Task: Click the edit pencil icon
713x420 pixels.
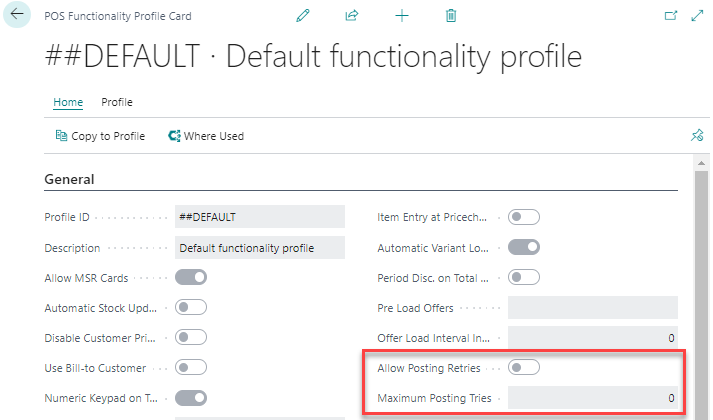Action: point(304,16)
